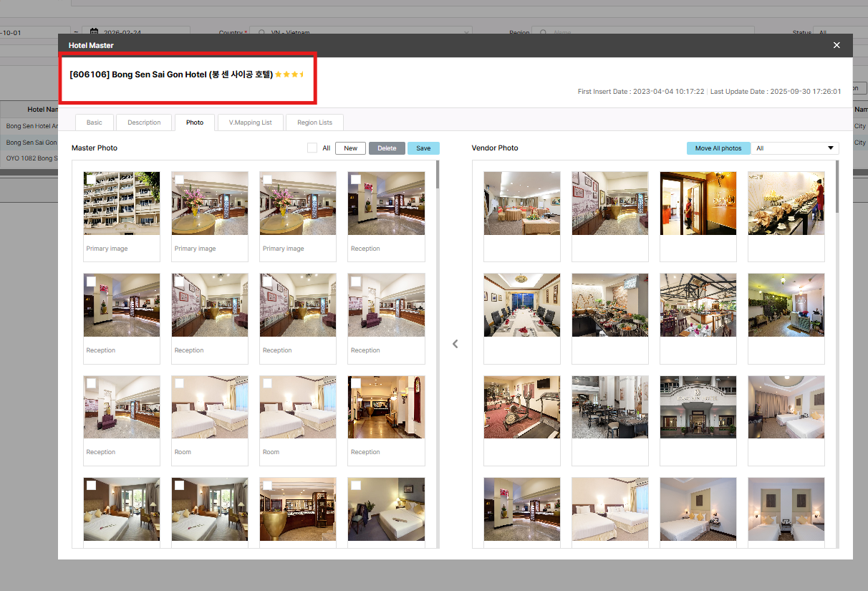Click the Vendor Photo panel scrollbar
The image size is (868, 591).
pos(836,186)
